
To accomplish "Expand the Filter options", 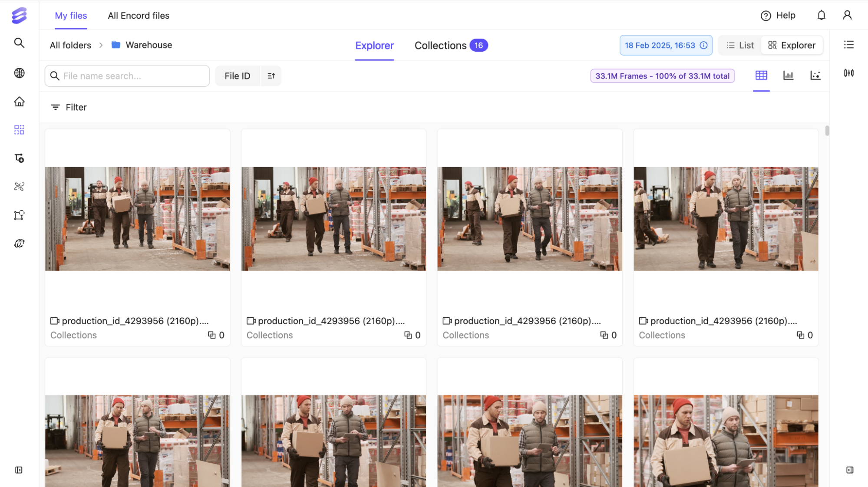I will click(69, 107).
